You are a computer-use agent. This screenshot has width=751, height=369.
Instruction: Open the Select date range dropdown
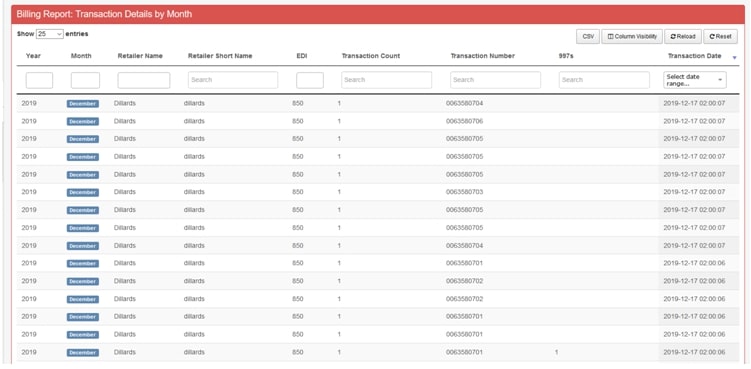click(694, 80)
